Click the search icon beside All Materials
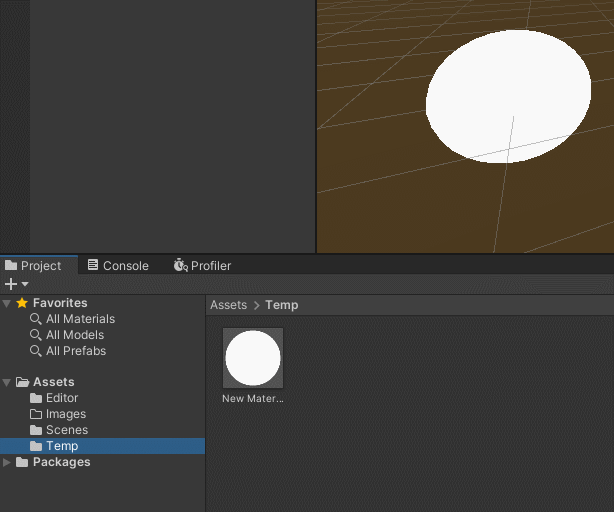The image size is (614, 512). click(x=36, y=319)
